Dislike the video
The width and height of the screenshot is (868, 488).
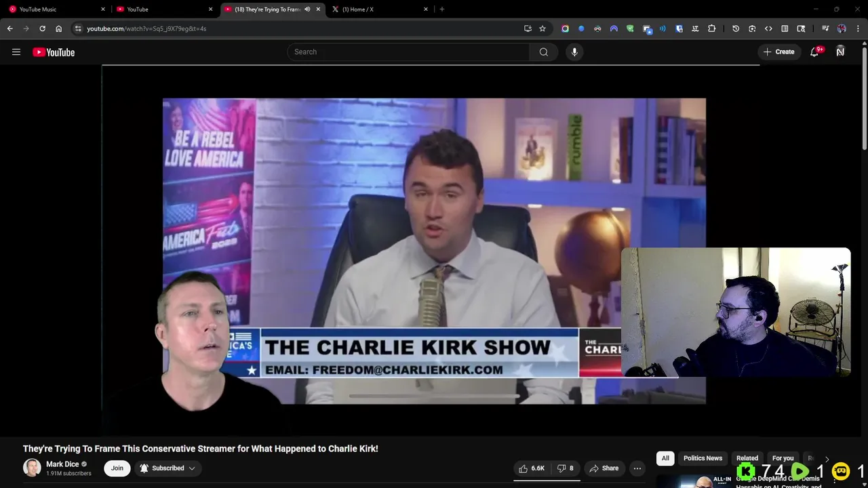(566, 468)
